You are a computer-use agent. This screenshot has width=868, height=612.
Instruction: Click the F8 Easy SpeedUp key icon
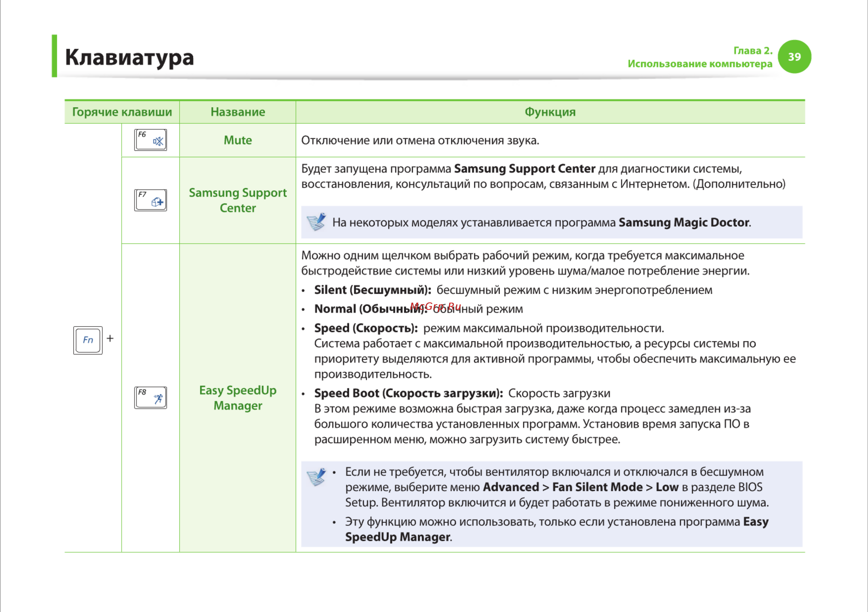click(x=151, y=398)
